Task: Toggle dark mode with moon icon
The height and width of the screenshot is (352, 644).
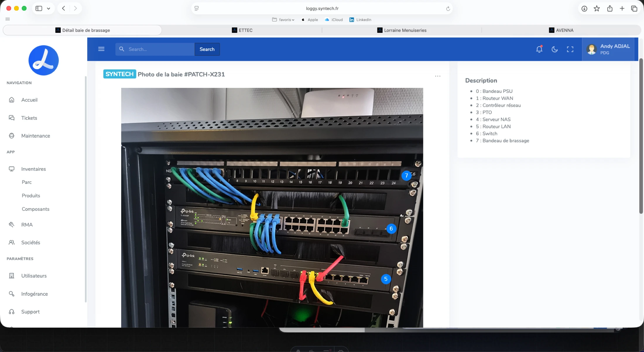Action: point(554,49)
